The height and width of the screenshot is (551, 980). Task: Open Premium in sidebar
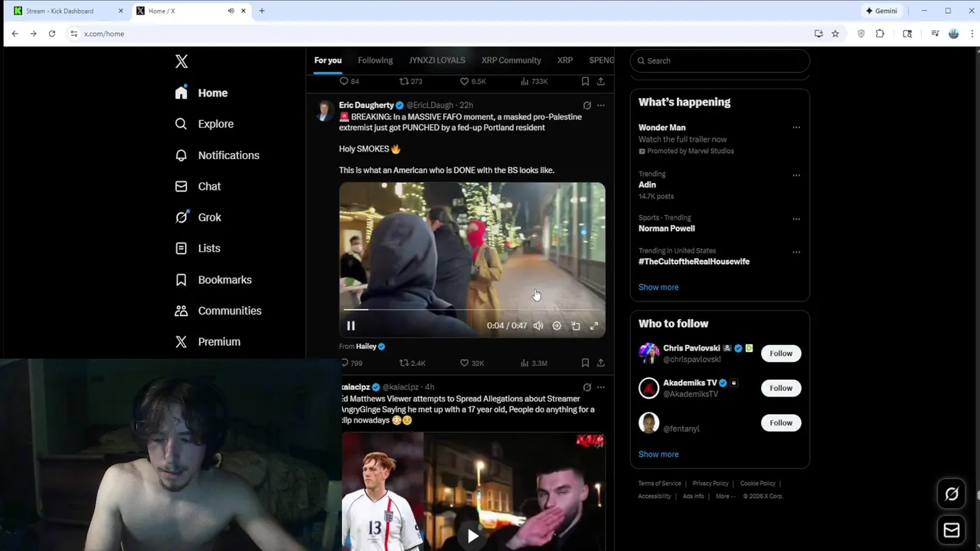(207, 341)
